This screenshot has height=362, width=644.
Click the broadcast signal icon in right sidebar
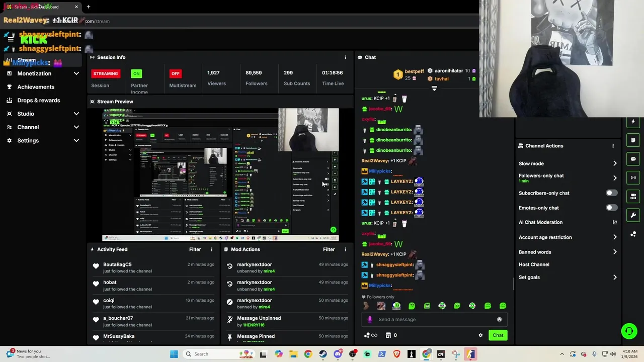click(633, 177)
